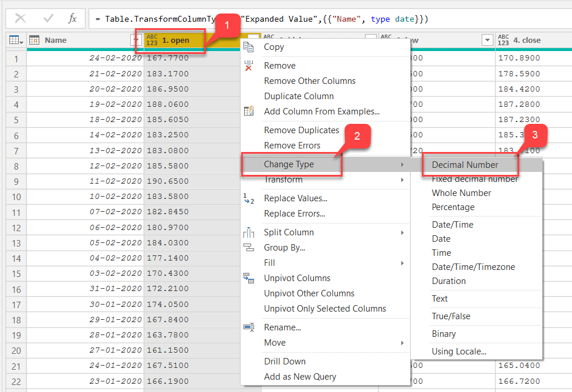Choose Fixed decimal number type
This screenshot has width=572, height=392.
475,179
